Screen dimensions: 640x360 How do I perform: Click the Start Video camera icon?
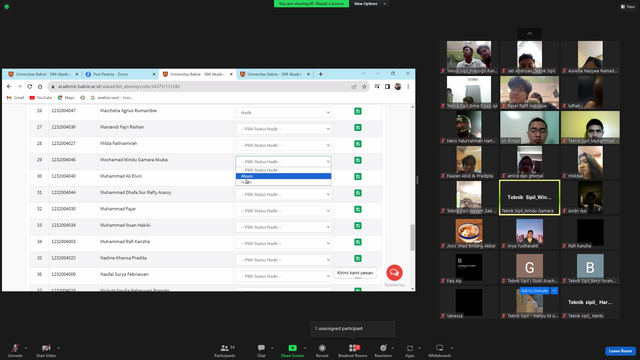pyautogui.click(x=46, y=348)
